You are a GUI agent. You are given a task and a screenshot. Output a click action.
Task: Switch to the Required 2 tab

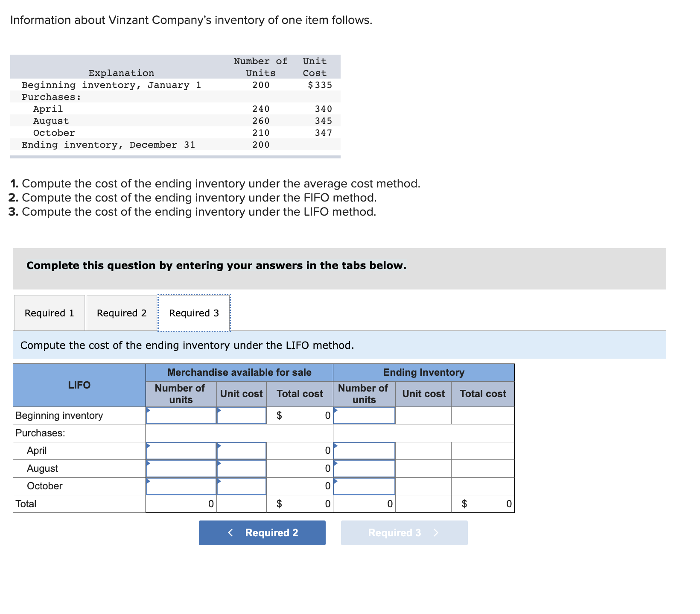coord(122,313)
